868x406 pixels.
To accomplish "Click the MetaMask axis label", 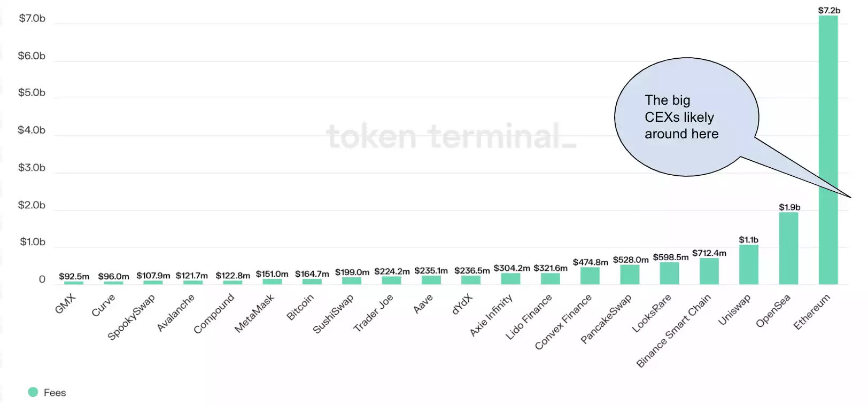I will (254, 313).
